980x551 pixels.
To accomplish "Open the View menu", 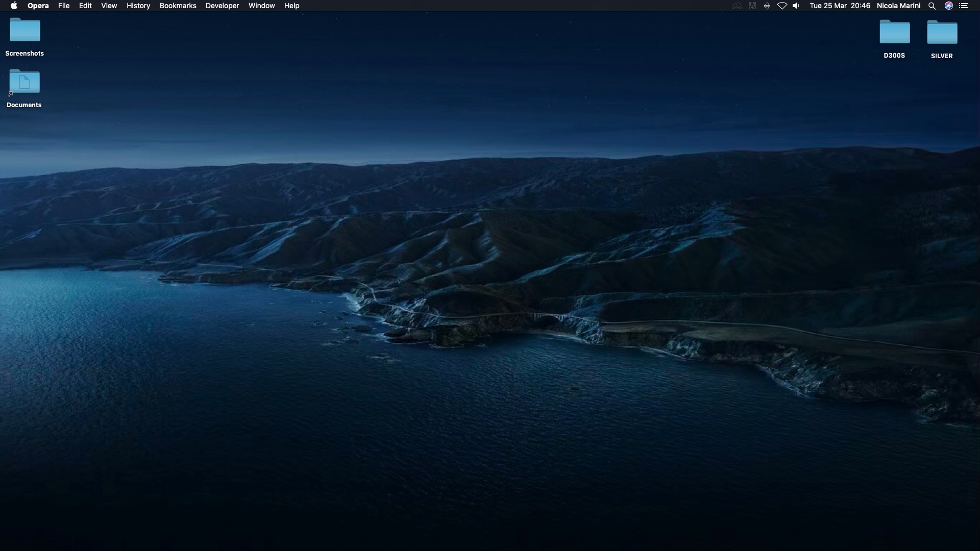I will point(109,6).
